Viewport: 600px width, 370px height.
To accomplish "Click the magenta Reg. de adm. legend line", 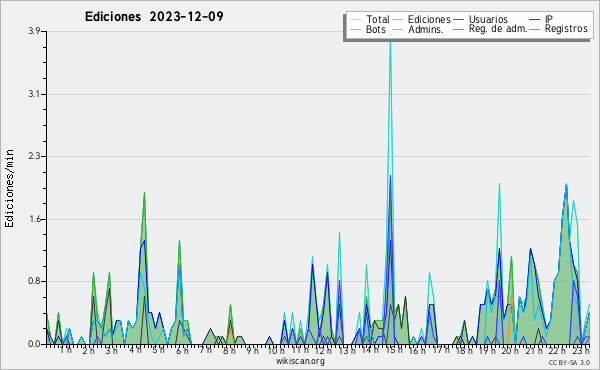I will [458, 29].
